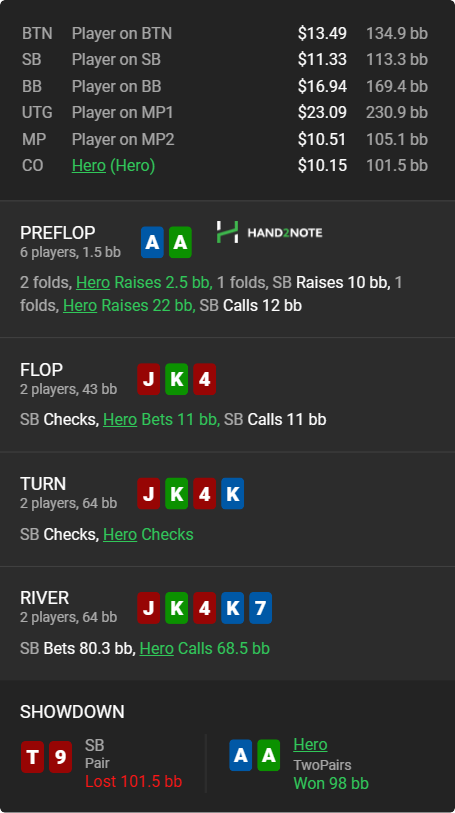Click the Hand2Note logo
This screenshot has height=813, width=455.
[269, 232]
